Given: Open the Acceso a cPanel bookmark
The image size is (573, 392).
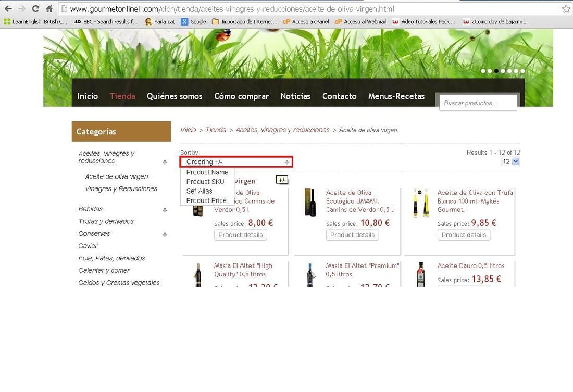Looking at the screenshot, I should 306,22.
